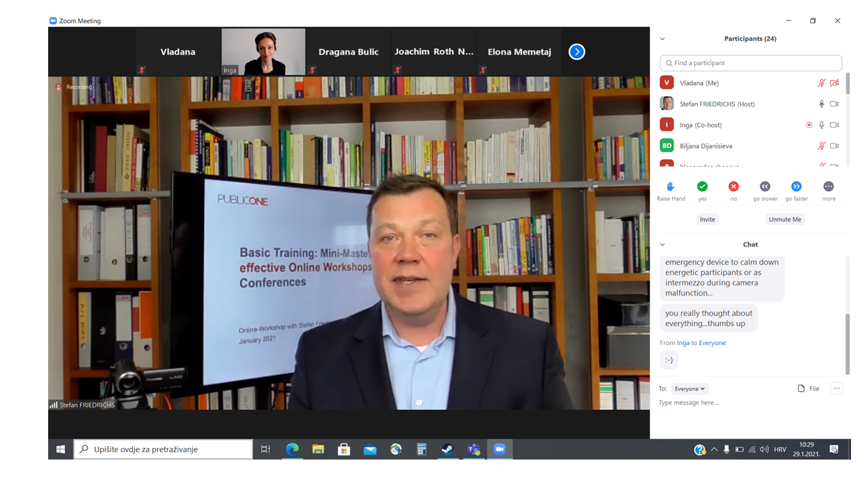Open the notifications center icon
This screenshot has width=868, height=488.
tap(834, 449)
